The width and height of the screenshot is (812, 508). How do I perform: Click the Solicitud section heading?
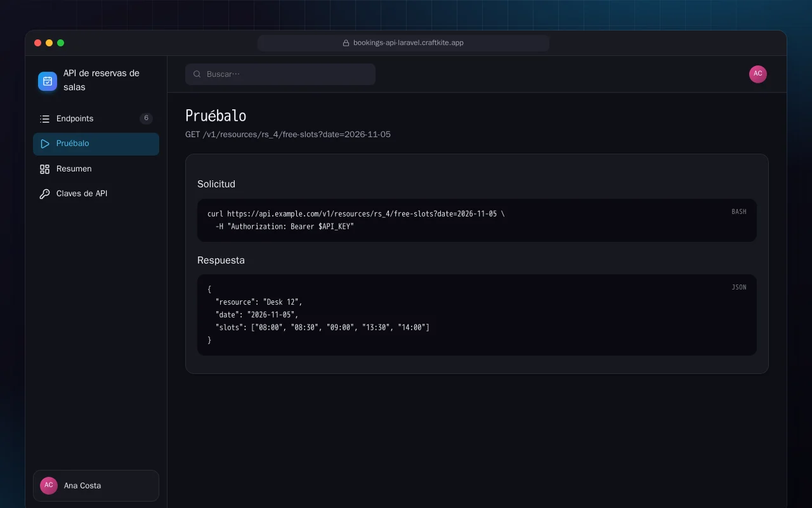coord(216,184)
